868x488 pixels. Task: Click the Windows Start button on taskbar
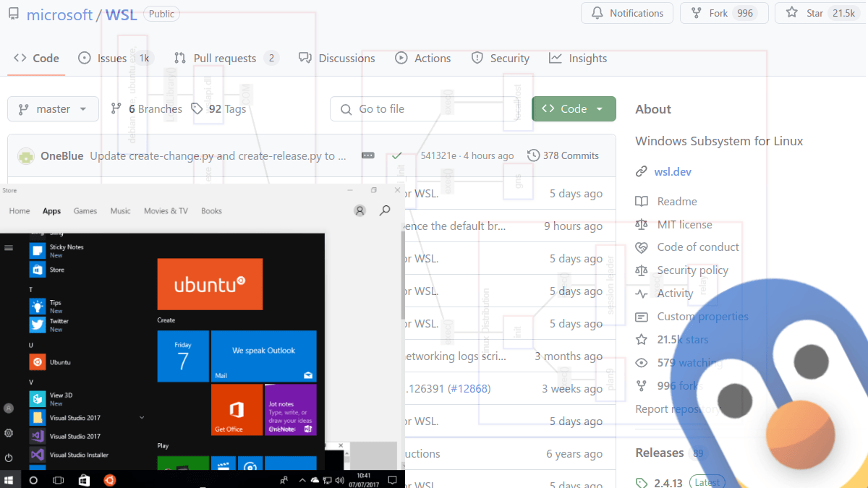click(10, 480)
